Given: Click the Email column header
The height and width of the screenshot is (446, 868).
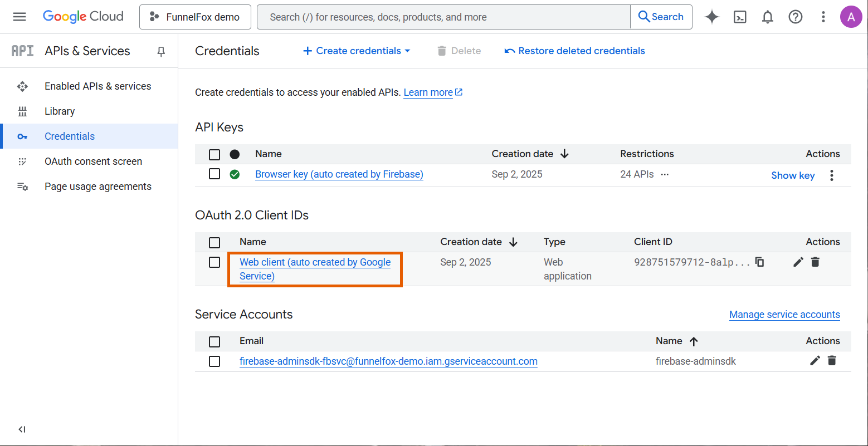Looking at the screenshot, I should click(251, 341).
